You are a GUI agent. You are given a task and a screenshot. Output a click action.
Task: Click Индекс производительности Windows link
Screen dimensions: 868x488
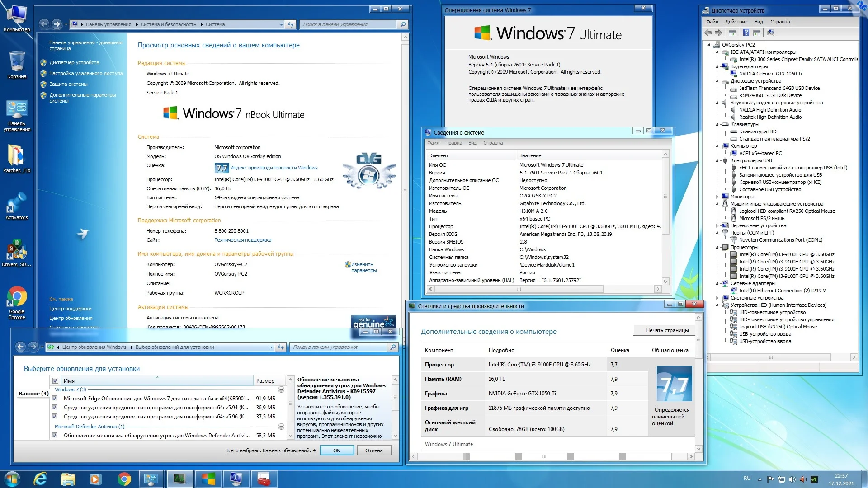point(274,168)
